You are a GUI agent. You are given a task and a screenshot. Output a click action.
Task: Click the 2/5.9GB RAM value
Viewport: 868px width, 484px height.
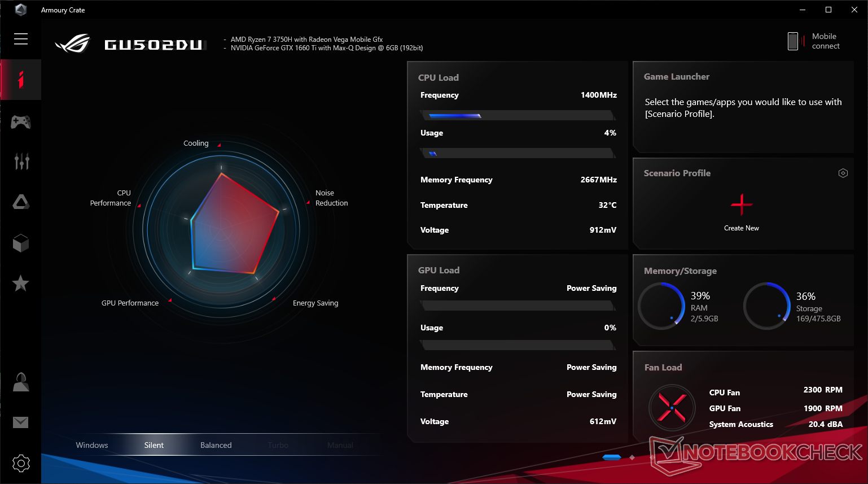(704, 319)
